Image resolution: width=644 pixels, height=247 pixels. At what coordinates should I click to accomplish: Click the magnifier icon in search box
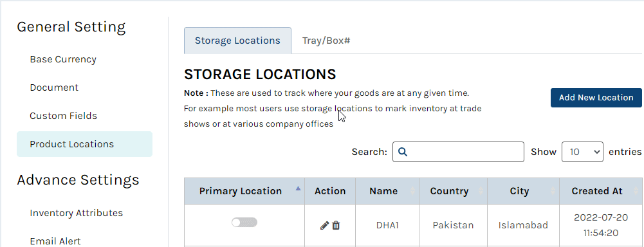(403, 152)
